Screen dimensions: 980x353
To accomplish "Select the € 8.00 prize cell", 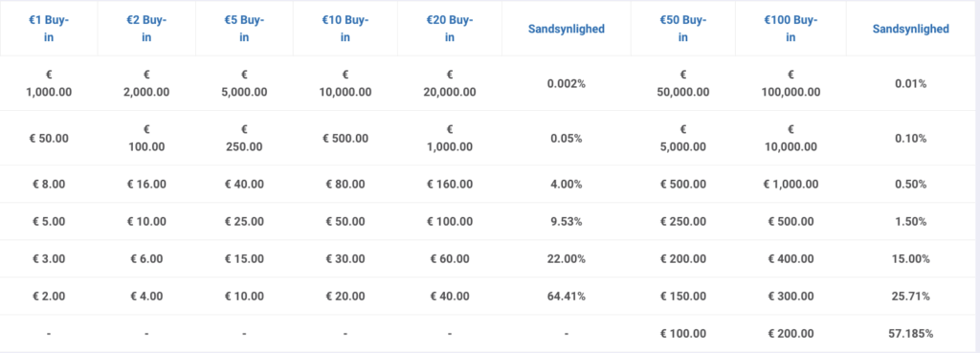I will 49,185.
